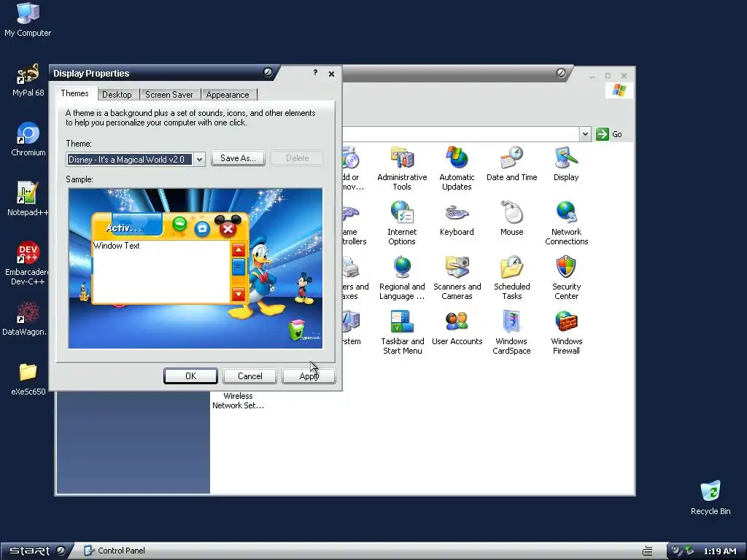The width and height of the screenshot is (747, 560).
Task: Select the Recycle Bin icon
Action: [711, 498]
